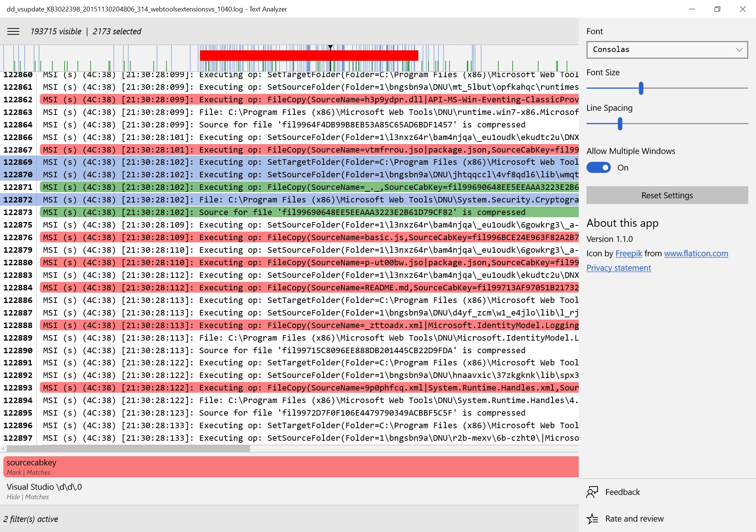The image size is (756, 532).
Task: Turn off Allow Multiple Windows
Action: (598, 167)
